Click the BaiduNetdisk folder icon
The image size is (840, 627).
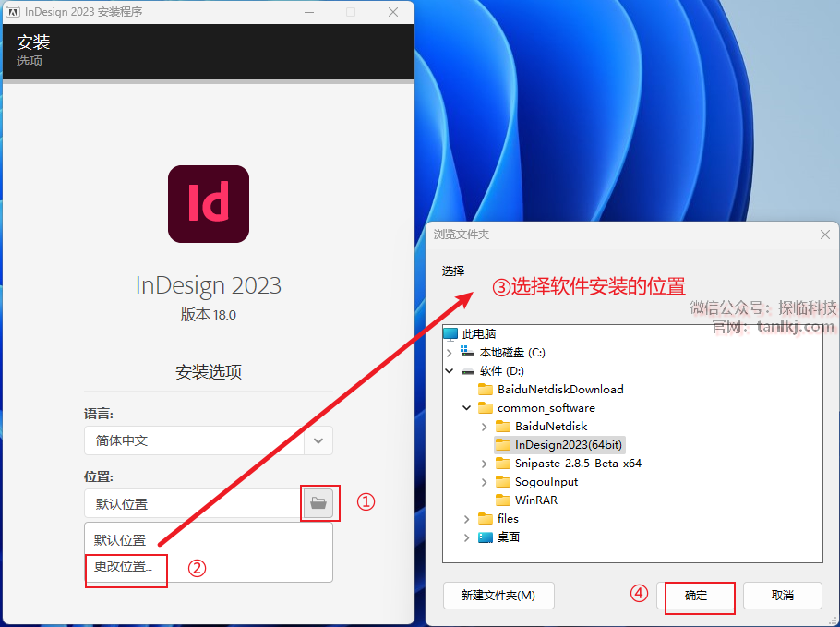503,426
